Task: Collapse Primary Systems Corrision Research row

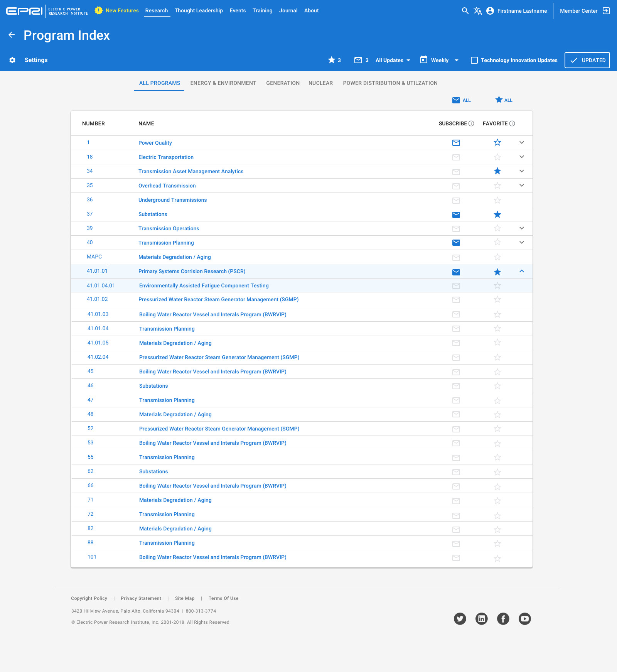Action: coord(522,271)
